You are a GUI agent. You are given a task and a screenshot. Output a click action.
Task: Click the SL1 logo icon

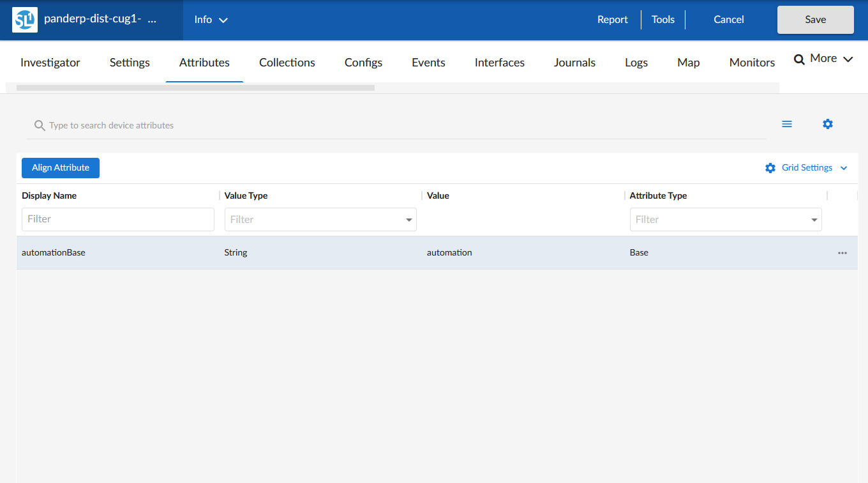pos(25,20)
